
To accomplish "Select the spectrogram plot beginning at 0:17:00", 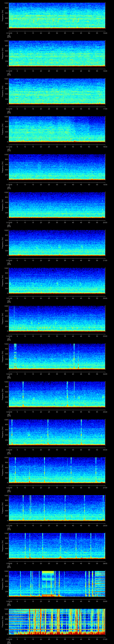I will pos(57,129).
